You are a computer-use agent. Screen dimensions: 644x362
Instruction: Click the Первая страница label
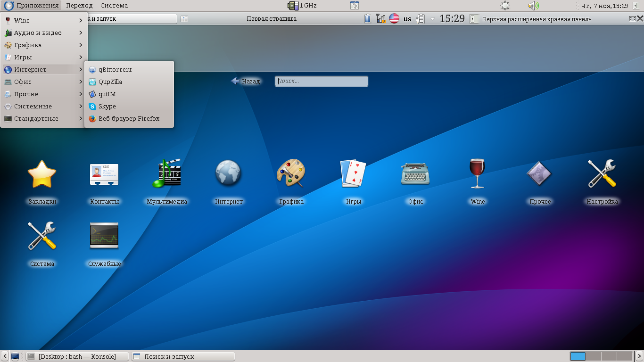[272, 19]
